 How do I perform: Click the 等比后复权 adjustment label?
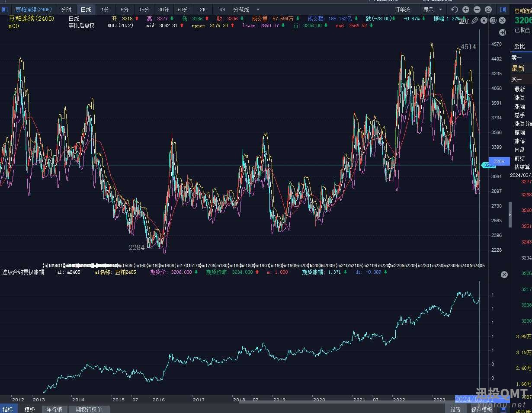click(x=81, y=26)
